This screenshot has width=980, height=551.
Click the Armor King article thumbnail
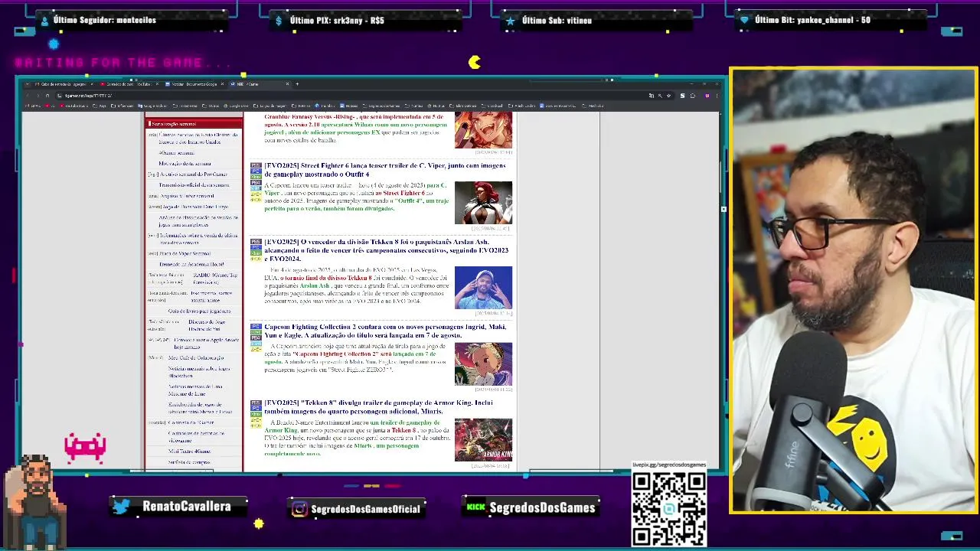tap(483, 439)
